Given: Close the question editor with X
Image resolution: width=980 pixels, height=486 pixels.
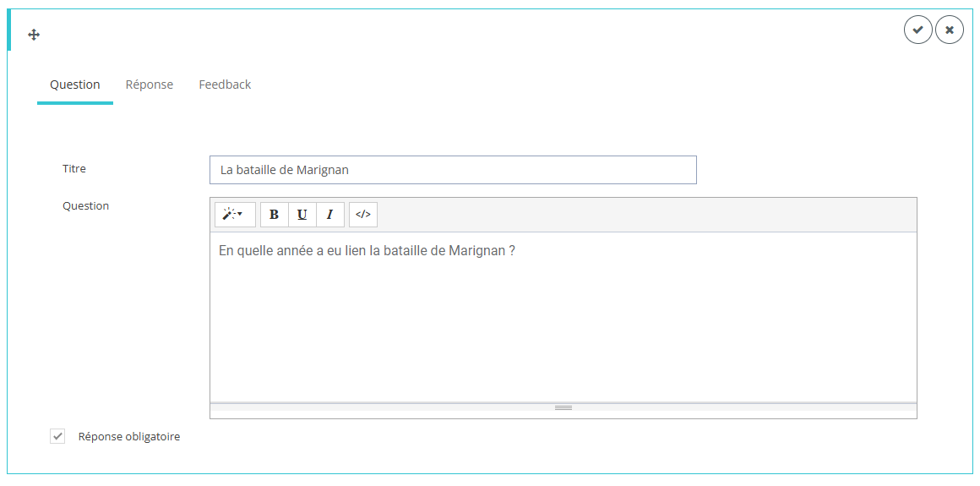Looking at the screenshot, I should tap(949, 30).
